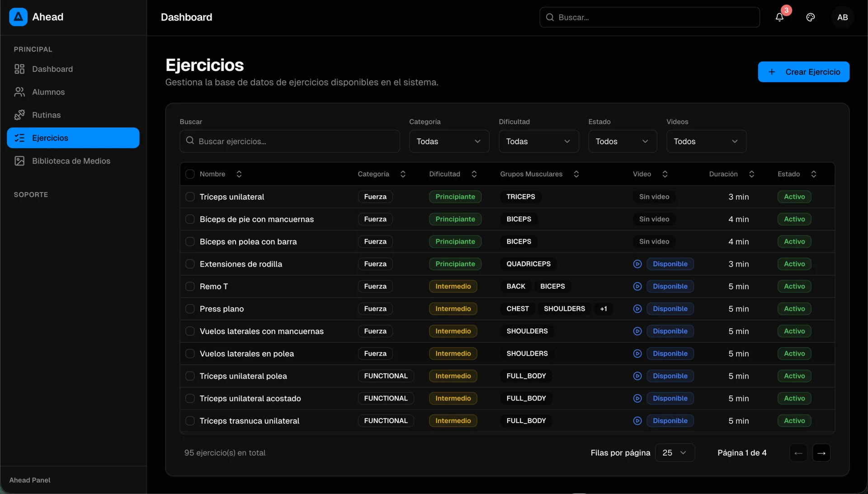
Task: Open the Dashboard section in the sidebar
Action: 52,69
